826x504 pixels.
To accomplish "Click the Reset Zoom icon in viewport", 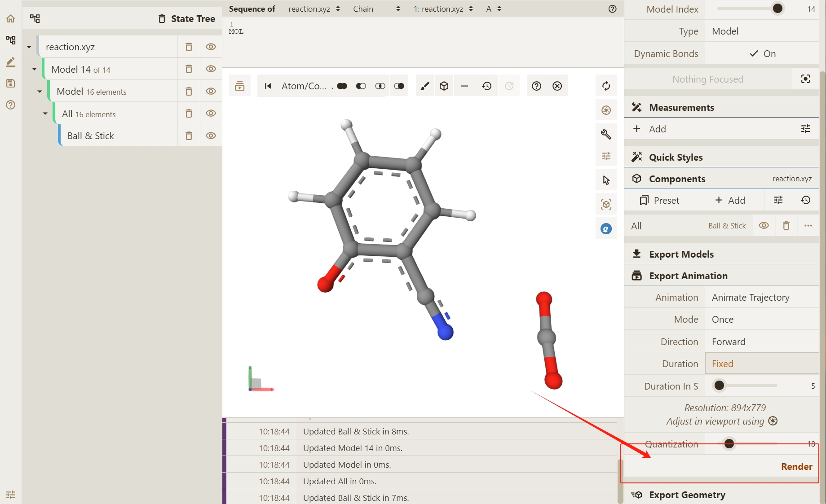I will pos(606,86).
